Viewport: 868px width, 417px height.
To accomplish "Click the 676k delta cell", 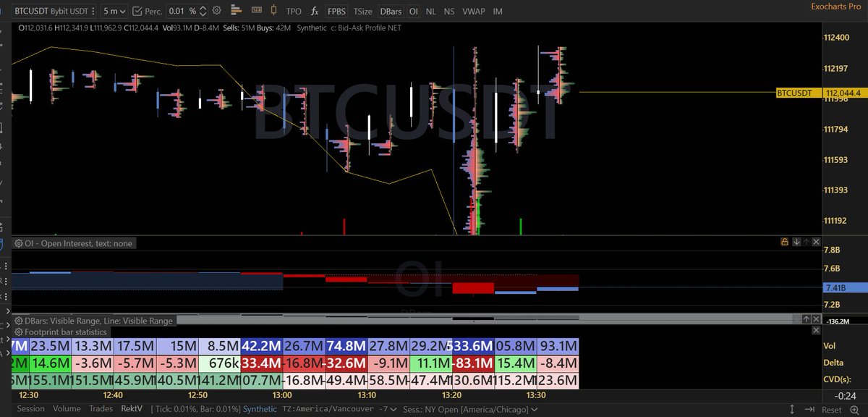I will coord(219,363).
